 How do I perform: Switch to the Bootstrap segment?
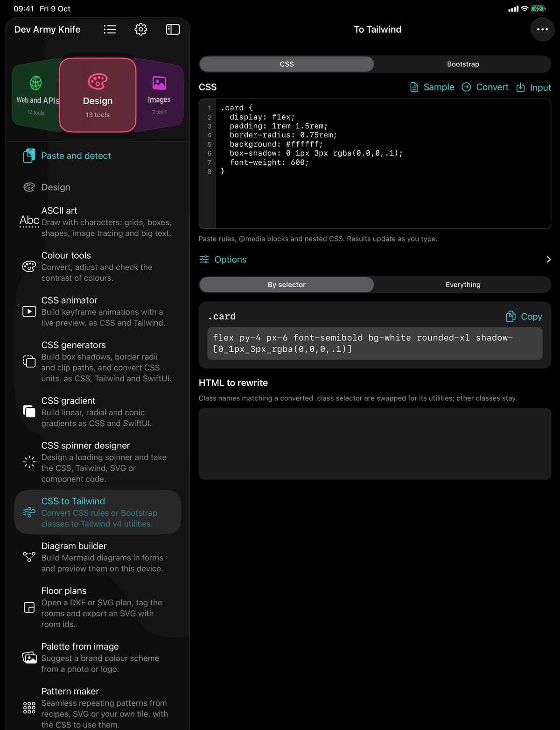pos(463,64)
